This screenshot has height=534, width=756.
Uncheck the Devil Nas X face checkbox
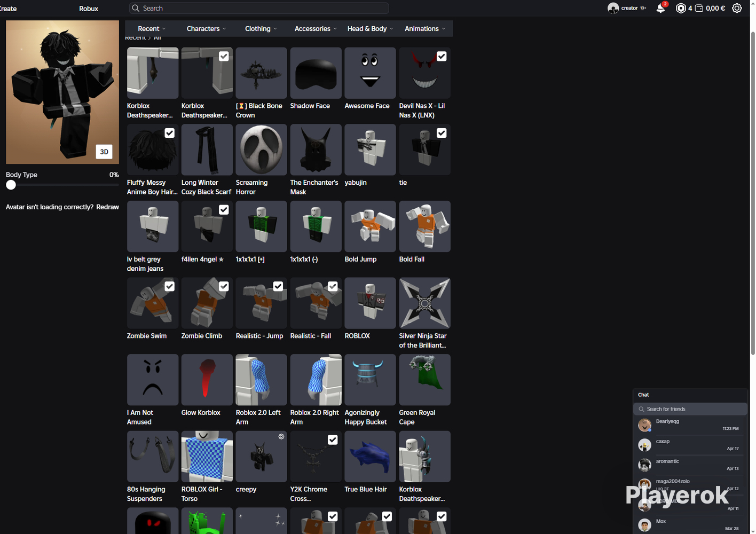(x=442, y=56)
